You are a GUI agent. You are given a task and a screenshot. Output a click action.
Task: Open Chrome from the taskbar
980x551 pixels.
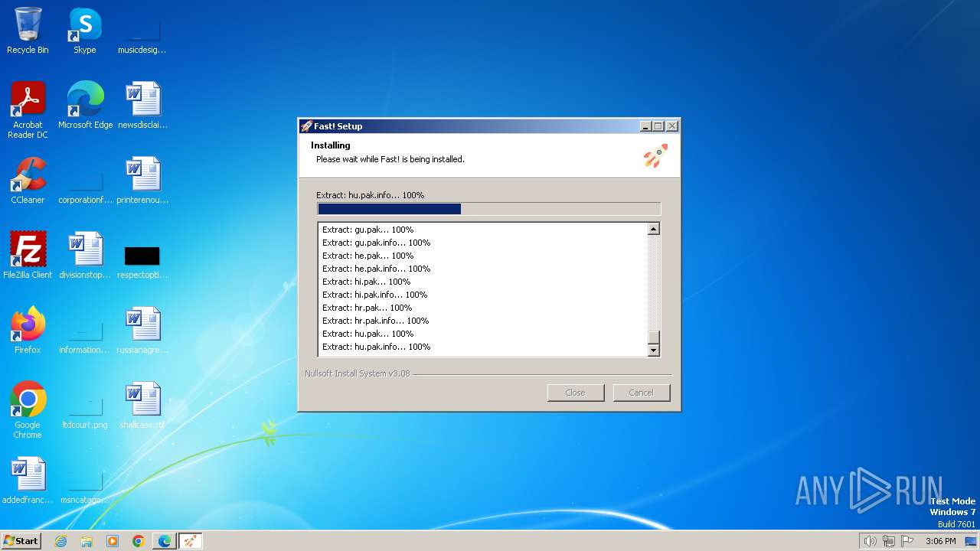[139, 541]
